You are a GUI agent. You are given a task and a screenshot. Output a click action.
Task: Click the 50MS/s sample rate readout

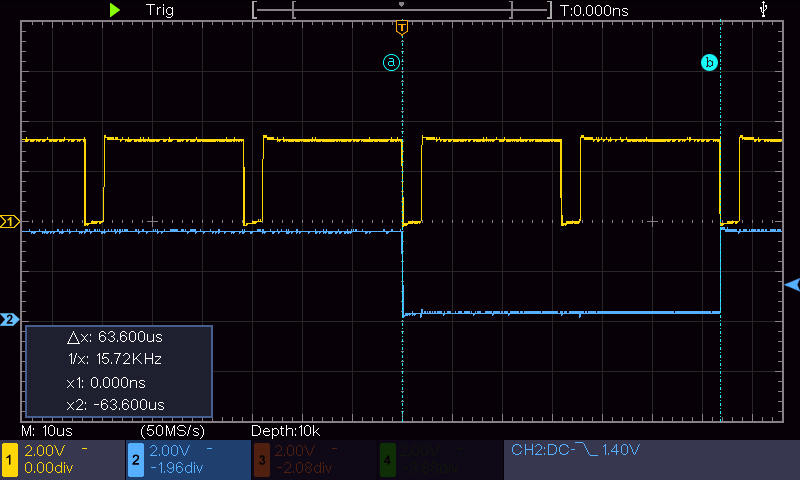pos(173,431)
